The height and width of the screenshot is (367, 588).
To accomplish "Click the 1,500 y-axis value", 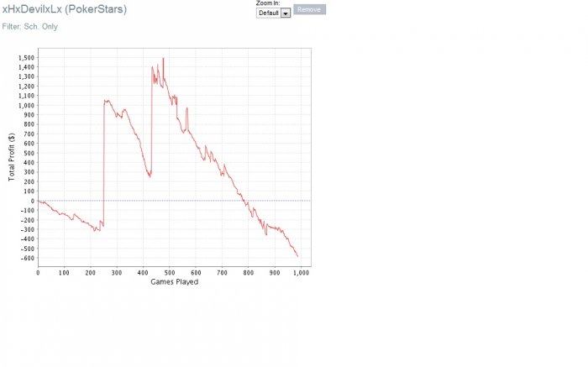I will (x=26, y=58).
